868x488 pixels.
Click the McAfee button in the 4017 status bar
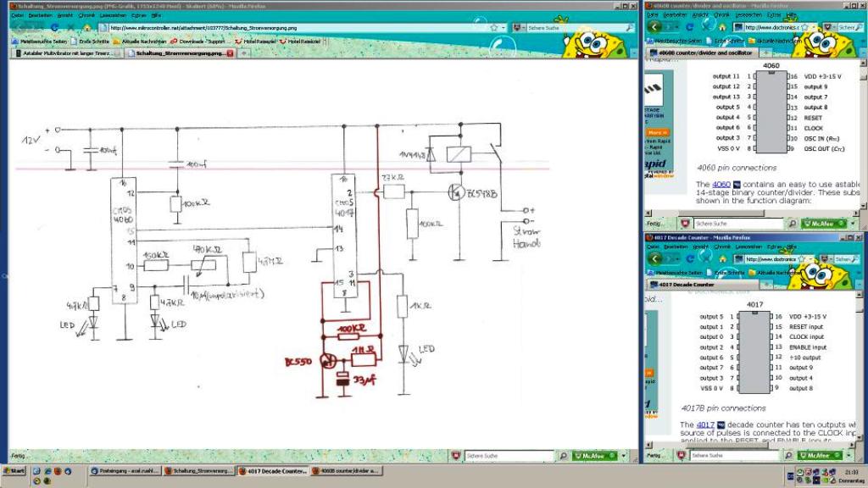tap(821, 455)
